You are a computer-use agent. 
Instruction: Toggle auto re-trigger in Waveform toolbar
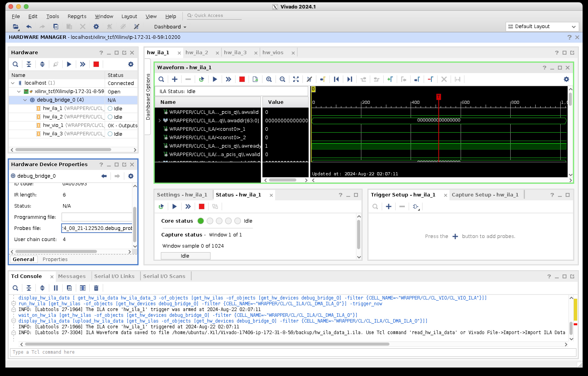(x=201, y=79)
